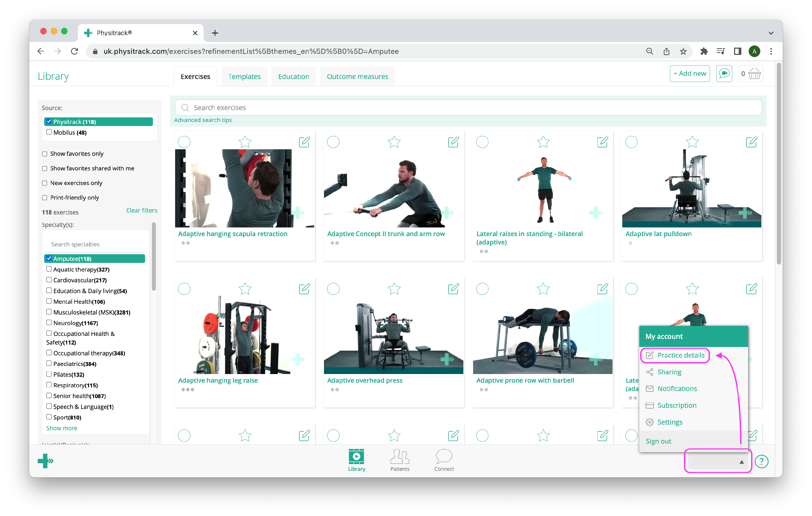
Task: Open browser tab list chevron
Action: coord(771,33)
